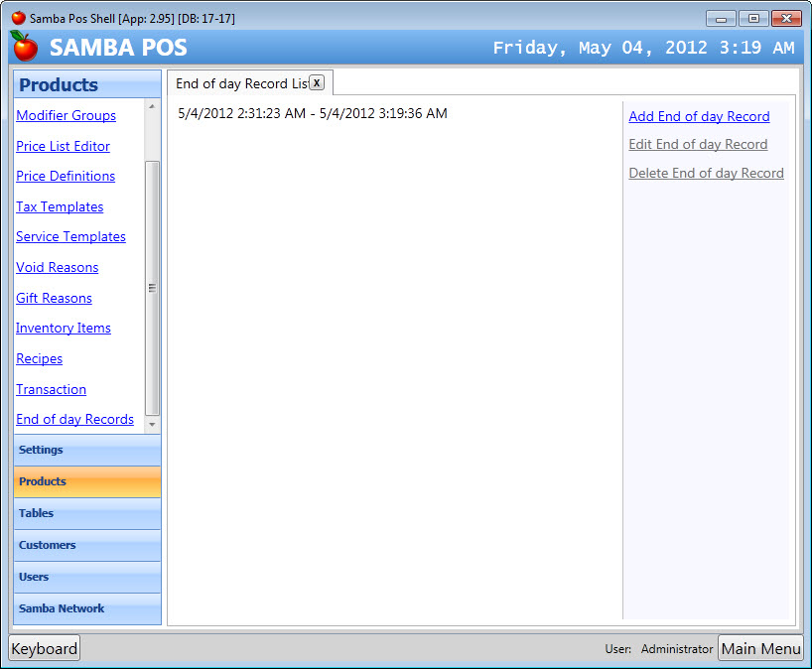Screen dimensions: 812x669
Task: Click the title bar apple icon
Action: point(19,18)
